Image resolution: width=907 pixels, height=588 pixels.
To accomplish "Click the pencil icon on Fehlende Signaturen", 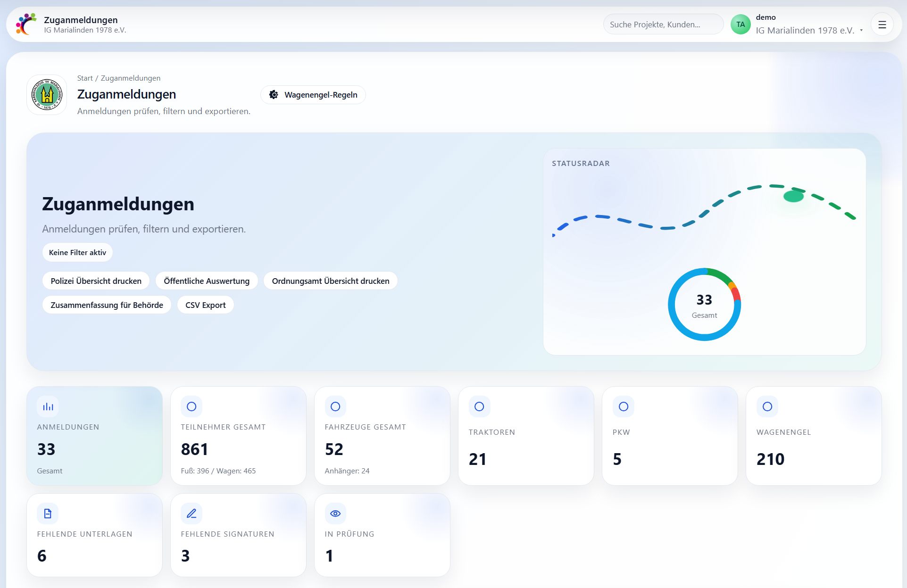I will click(191, 513).
